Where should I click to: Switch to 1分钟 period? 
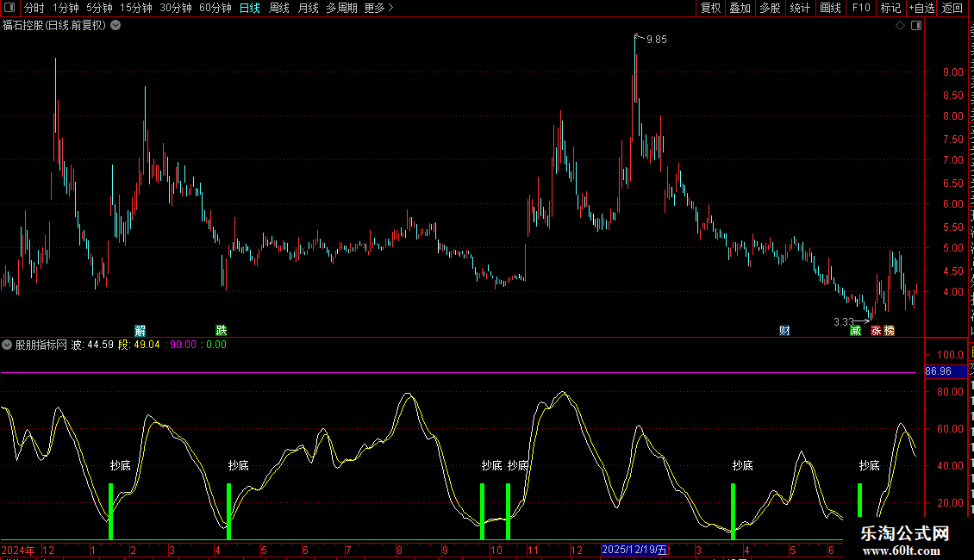66,8
